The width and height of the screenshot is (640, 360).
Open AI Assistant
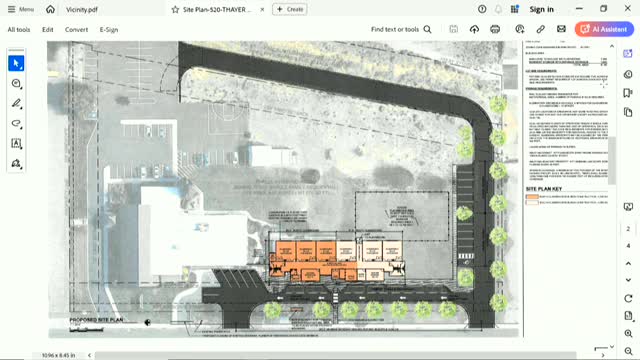click(x=604, y=29)
